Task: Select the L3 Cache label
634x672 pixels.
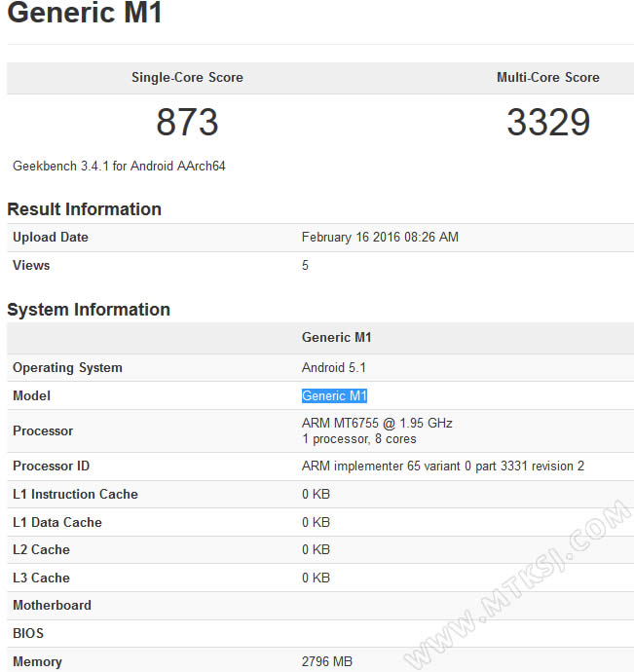Action: (x=41, y=578)
